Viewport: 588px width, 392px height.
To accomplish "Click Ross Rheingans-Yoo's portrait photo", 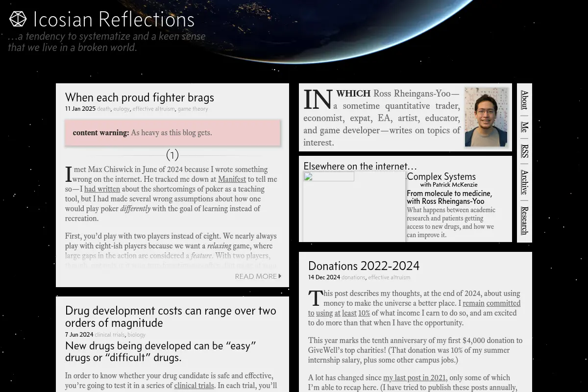I will click(486, 117).
